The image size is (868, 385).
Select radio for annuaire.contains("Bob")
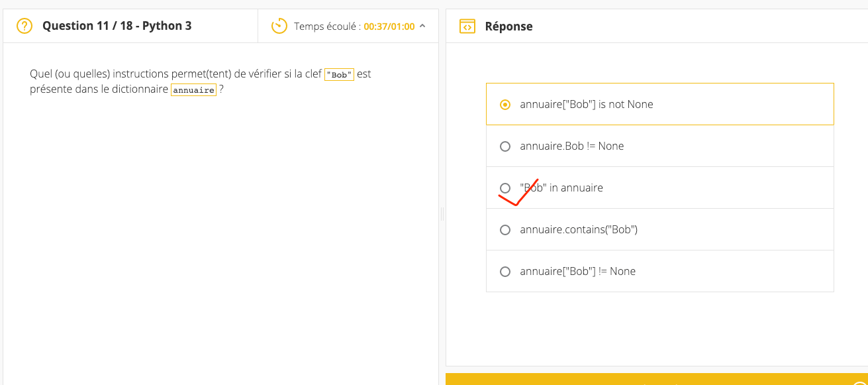(505, 230)
